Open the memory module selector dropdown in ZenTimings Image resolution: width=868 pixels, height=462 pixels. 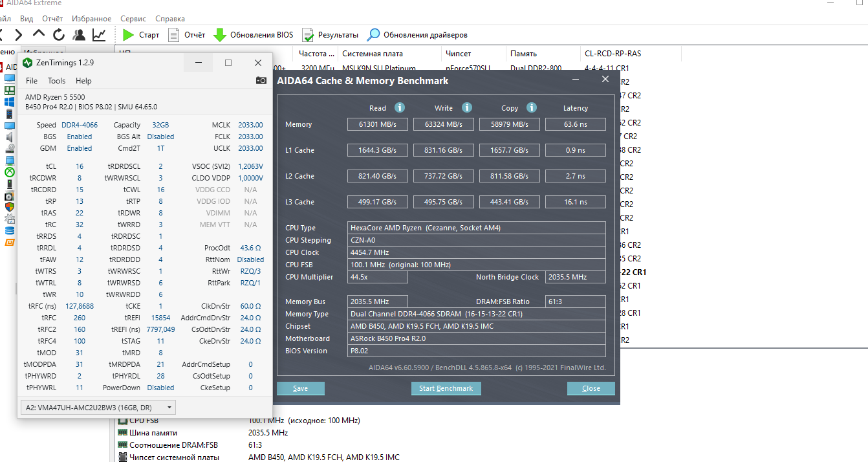point(98,408)
